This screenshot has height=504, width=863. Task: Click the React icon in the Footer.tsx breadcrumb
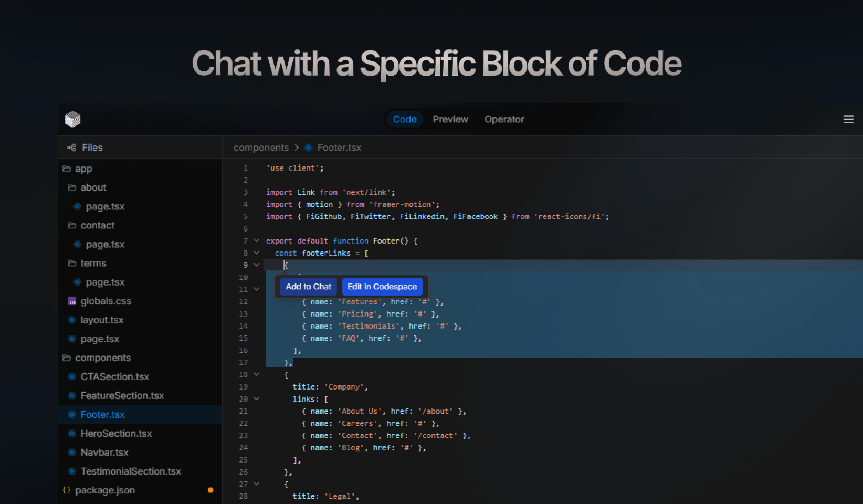309,148
